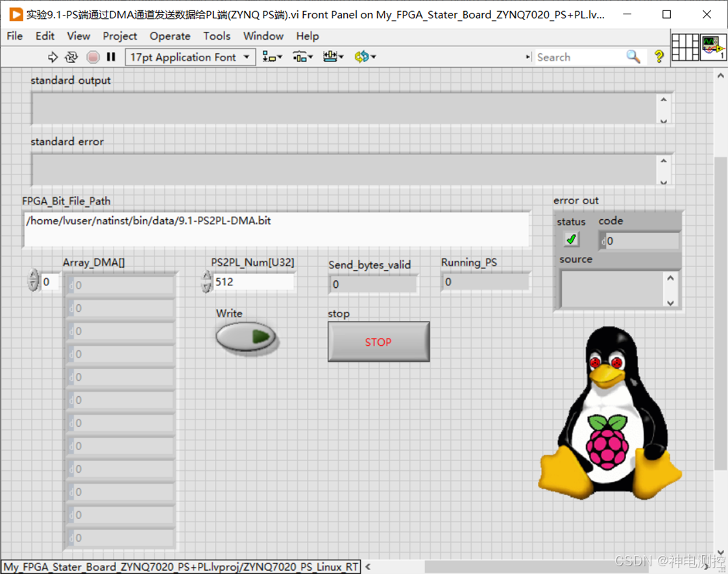Click the Running_PS indicator field
The height and width of the screenshot is (574, 728).
485,281
